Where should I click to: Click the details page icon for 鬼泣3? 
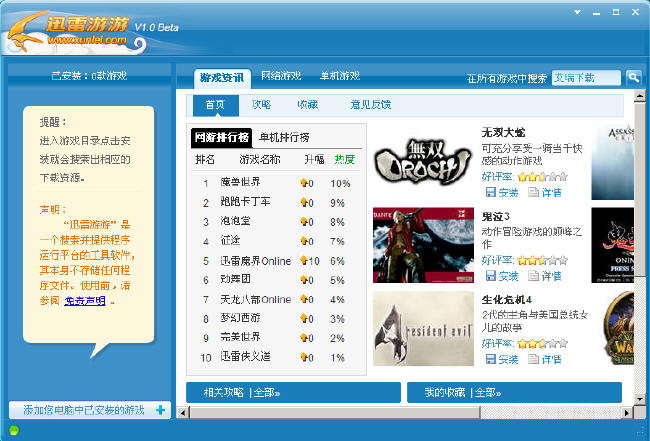click(534, 276)
